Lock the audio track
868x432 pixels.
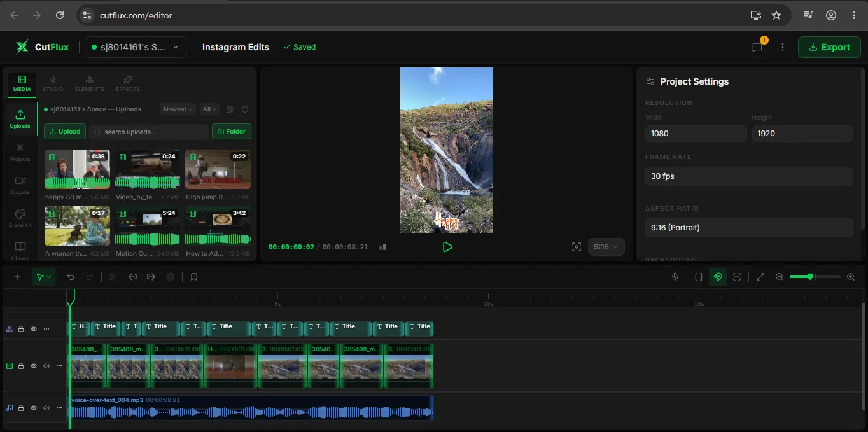point(21,408)
